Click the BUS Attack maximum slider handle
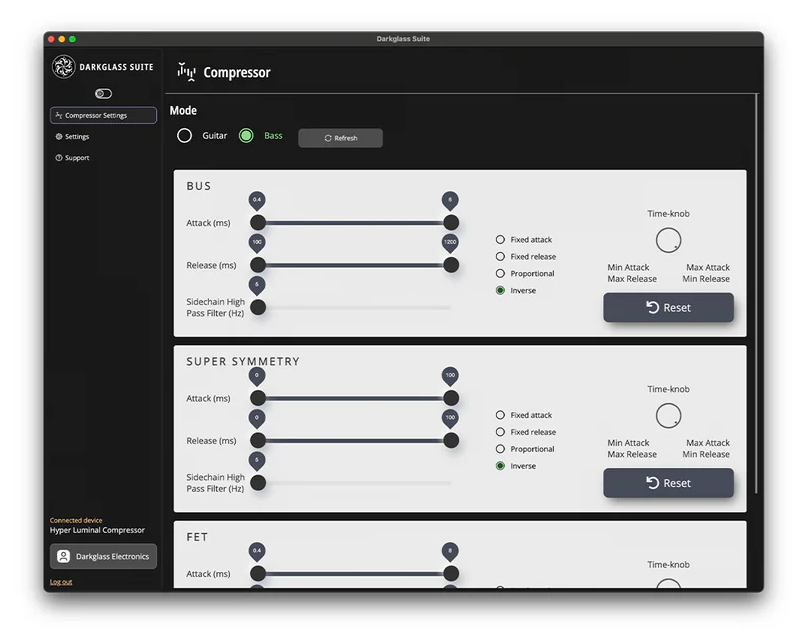 [451, 223]
